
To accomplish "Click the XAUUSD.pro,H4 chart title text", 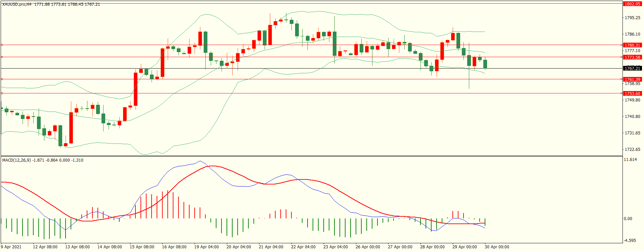I will tap(17, 4).
